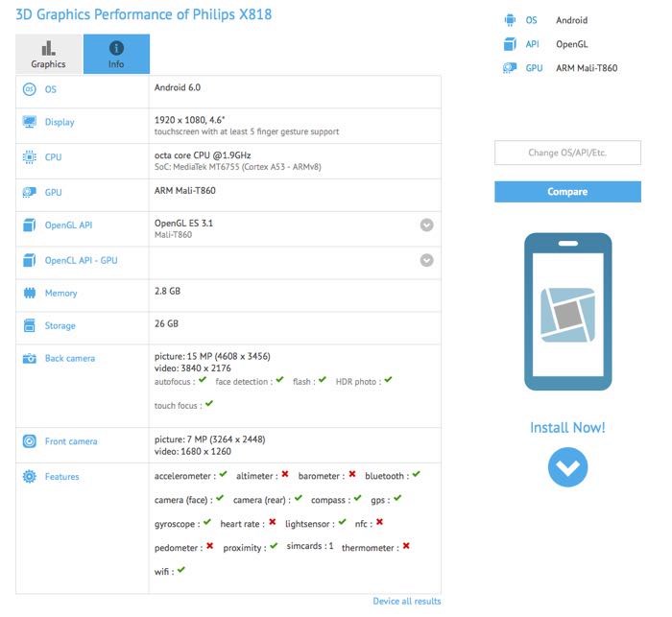Click the CPU chip icon
The image size is (672, 617).
tap(30, 157)
